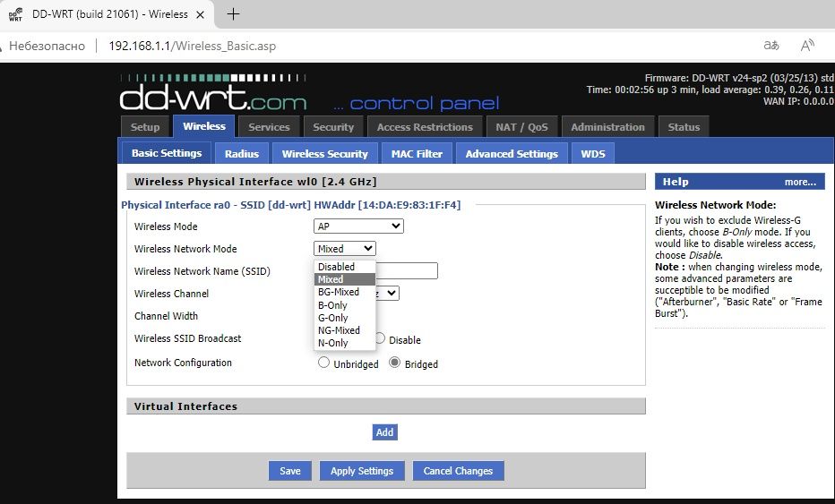Select B-Only in network mode list
This screenshot has width=835, height=504.
click(345, 305)
